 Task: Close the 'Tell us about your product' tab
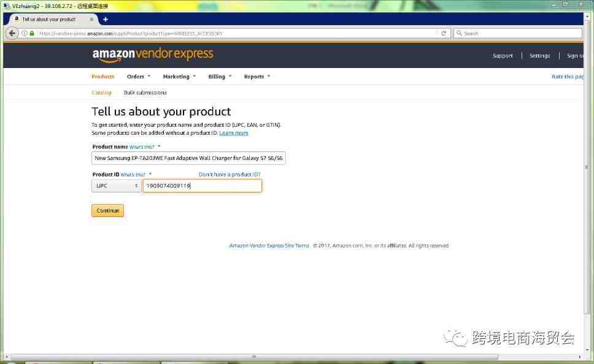pyautogui.click(x=91, y=19)
